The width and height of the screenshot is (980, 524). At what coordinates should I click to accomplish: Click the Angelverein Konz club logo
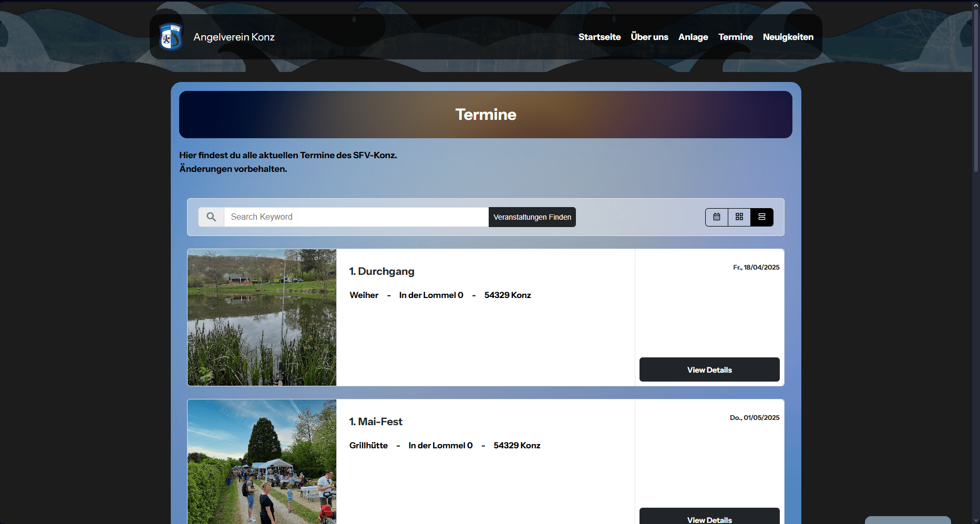[171, 37]
